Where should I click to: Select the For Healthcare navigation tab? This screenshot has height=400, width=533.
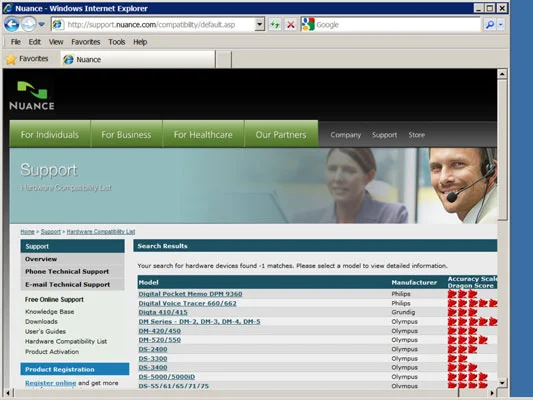coord(203,135)
